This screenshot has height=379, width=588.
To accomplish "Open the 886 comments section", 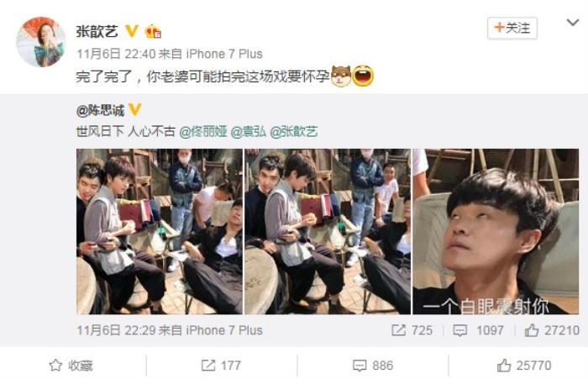I will pyautogui.click(x=373, y=366).
